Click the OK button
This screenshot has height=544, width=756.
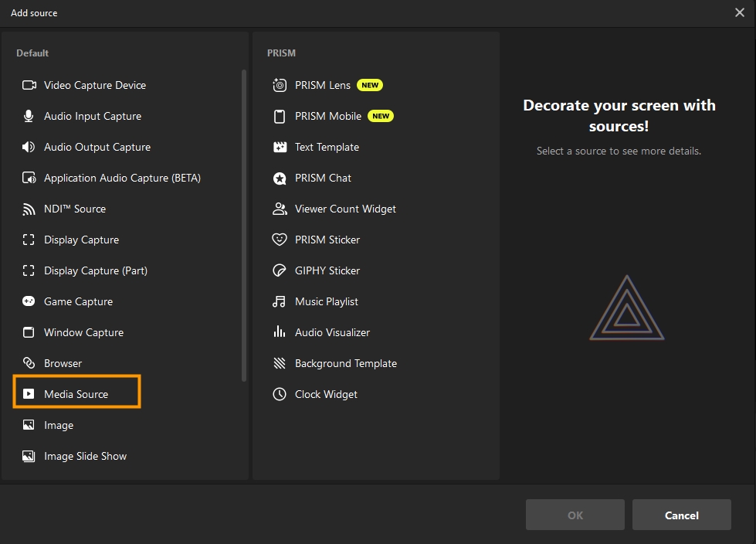point(575,515)
